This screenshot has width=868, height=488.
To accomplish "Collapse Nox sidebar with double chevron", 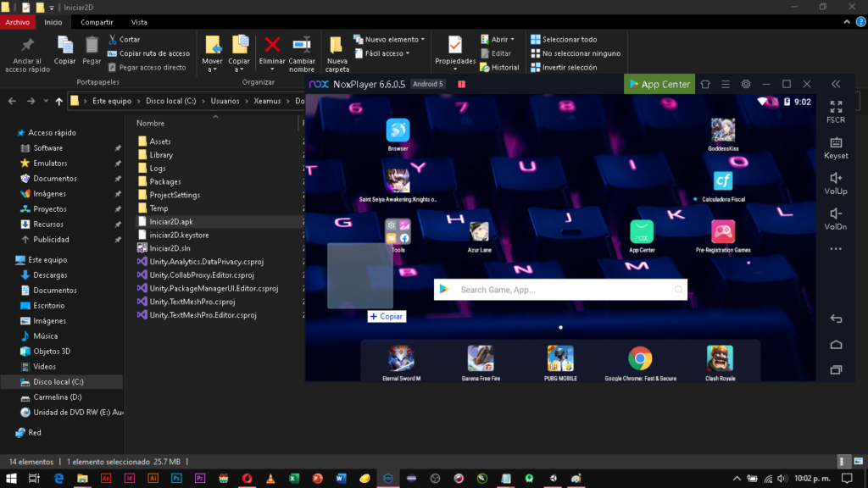I will coord(836,84).
